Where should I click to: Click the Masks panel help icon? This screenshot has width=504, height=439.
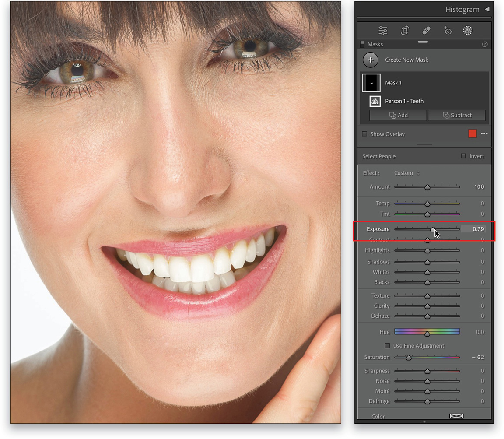[x=485, y=44]
